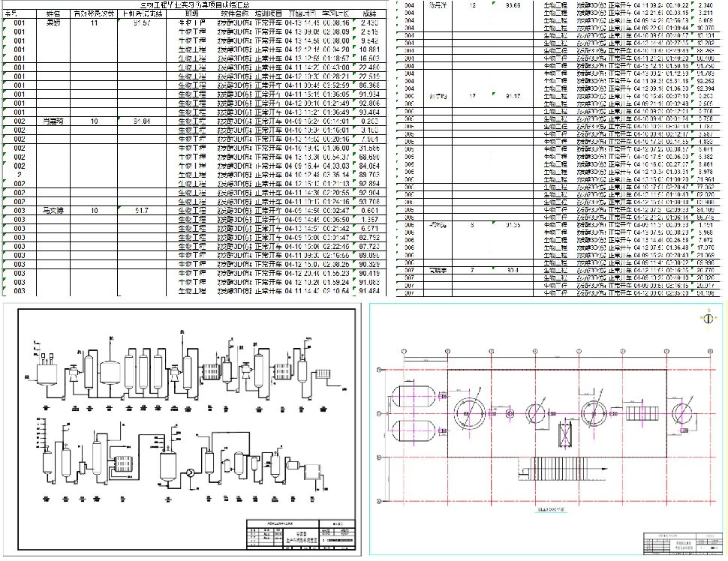The height and width of the screenshot is (561, 728).
Task: Click the 姓名 column header
Action: (x=53, y=14)
